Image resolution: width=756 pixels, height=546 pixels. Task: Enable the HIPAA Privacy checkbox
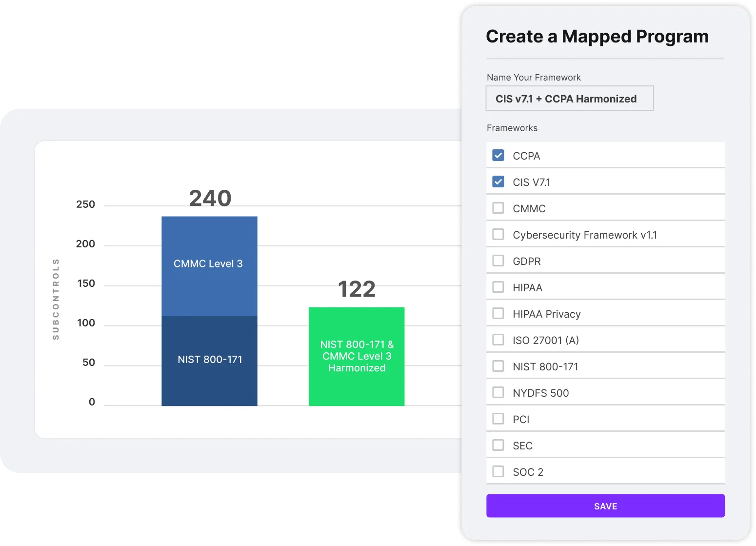point(498,314)
